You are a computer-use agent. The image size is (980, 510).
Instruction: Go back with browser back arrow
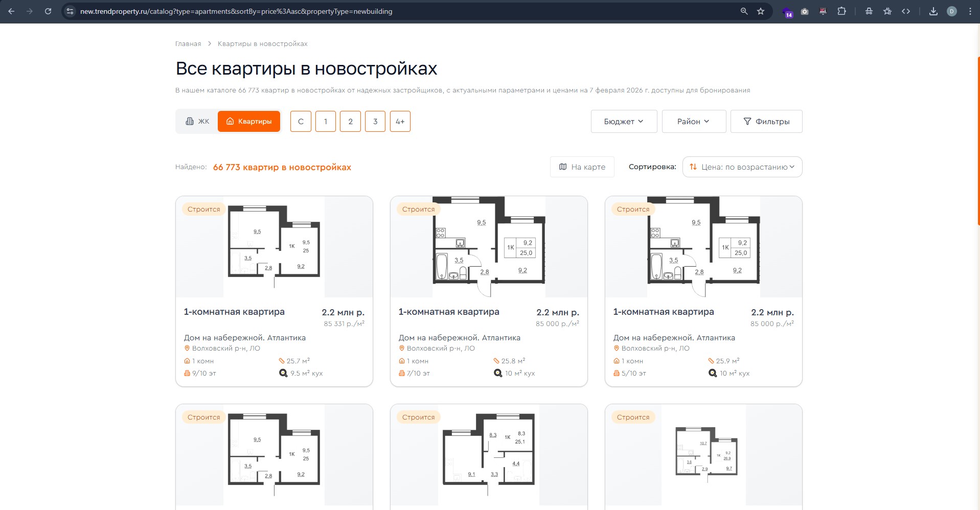11,11
